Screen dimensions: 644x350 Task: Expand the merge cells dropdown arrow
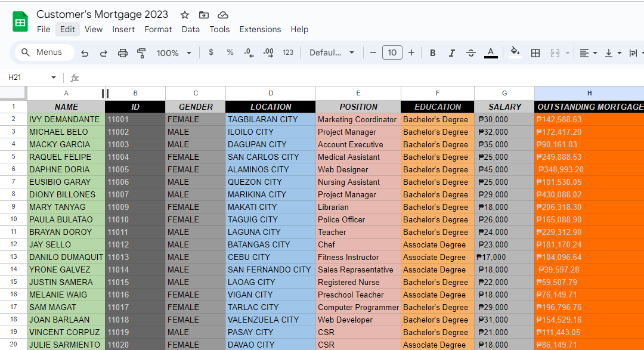click(568, 53)
